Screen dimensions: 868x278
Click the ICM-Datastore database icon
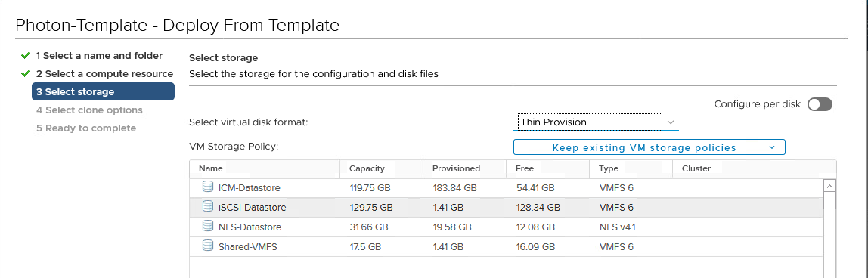[208, 187]
